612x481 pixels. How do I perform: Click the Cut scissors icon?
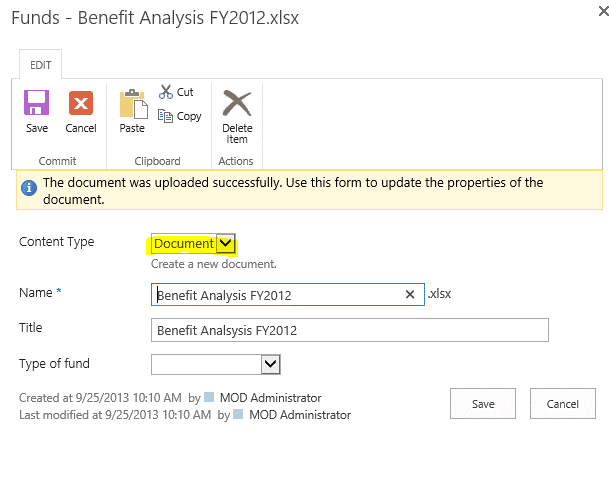(165, 92)
